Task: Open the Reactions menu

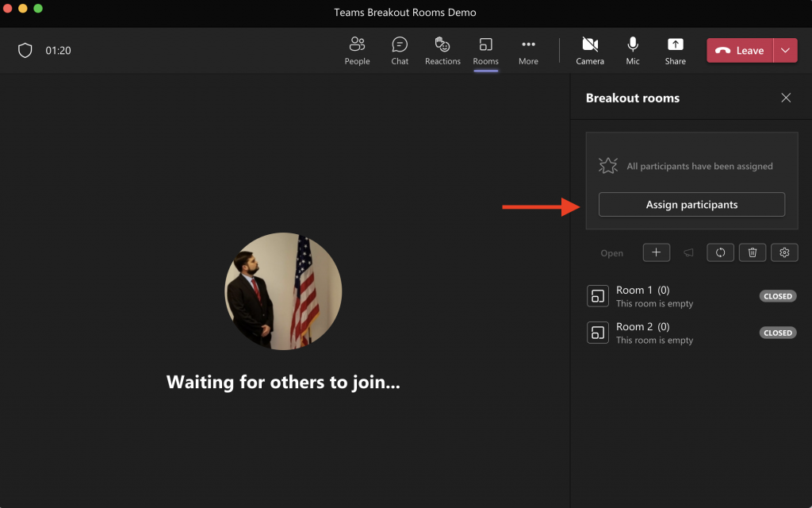Action: tap(442, 51)
